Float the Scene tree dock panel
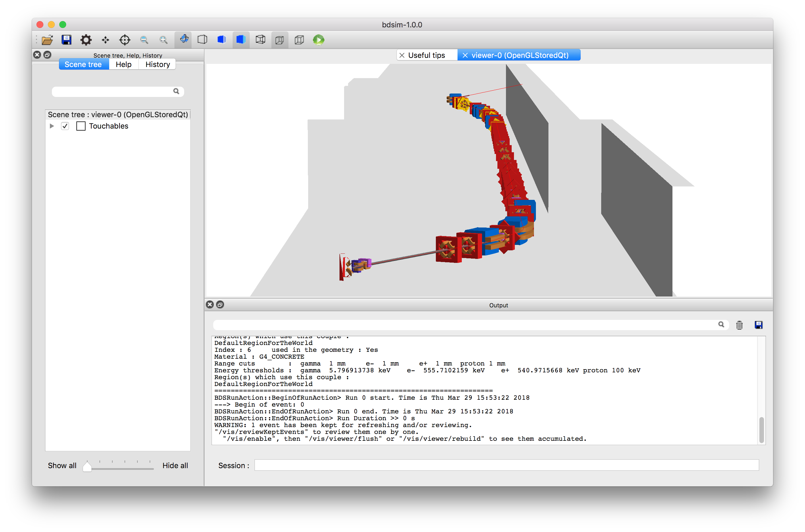Viewport: 805px width, 532px height. point(48,55)
